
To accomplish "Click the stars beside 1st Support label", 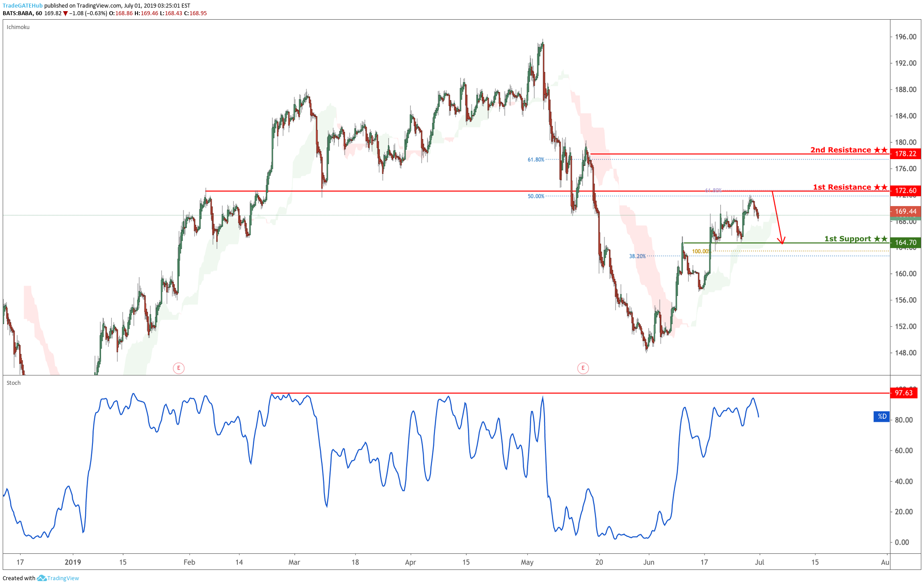I will tap(881, 239).
